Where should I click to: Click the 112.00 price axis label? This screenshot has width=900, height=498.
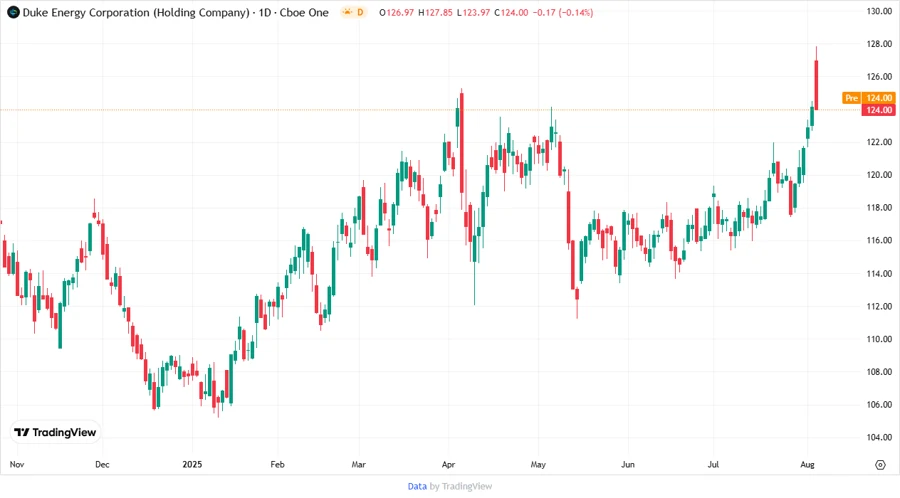coord(879,306)
